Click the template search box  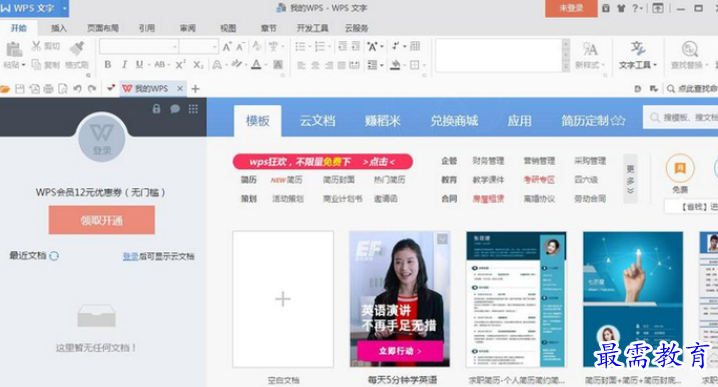pos(680,118)
